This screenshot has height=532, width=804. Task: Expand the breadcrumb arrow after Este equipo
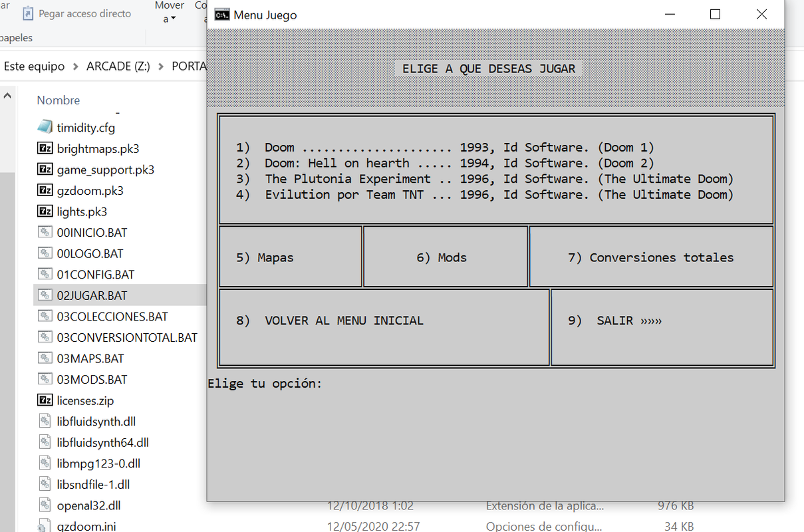coord(76,66)
